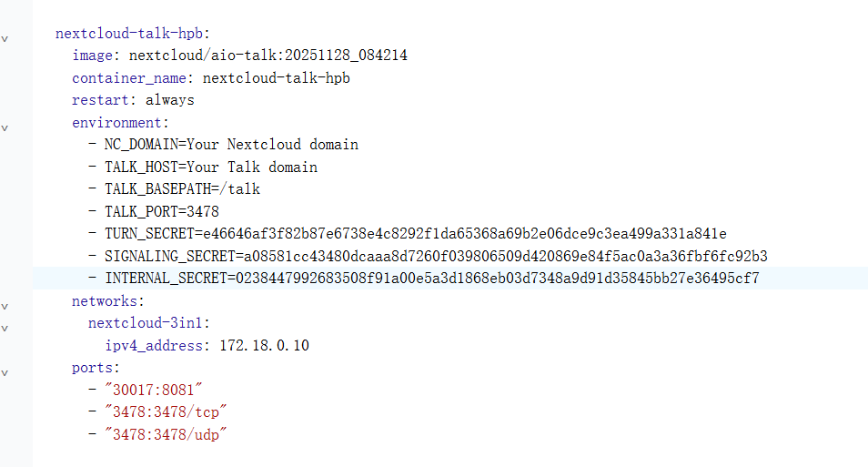Collapse the nextcloud-3in1 network block
Image resolution: width=868 pixels, height=467 pixels.
(5, 328)
